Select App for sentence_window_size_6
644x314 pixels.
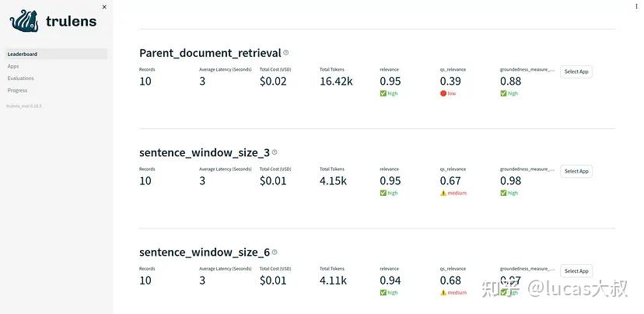[x=576, y=270]
